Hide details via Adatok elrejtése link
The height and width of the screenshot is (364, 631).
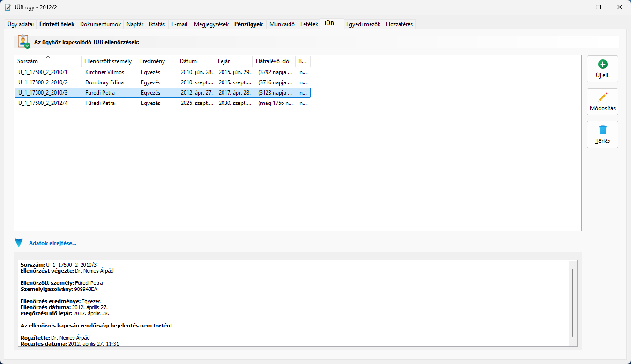[52, 243]
